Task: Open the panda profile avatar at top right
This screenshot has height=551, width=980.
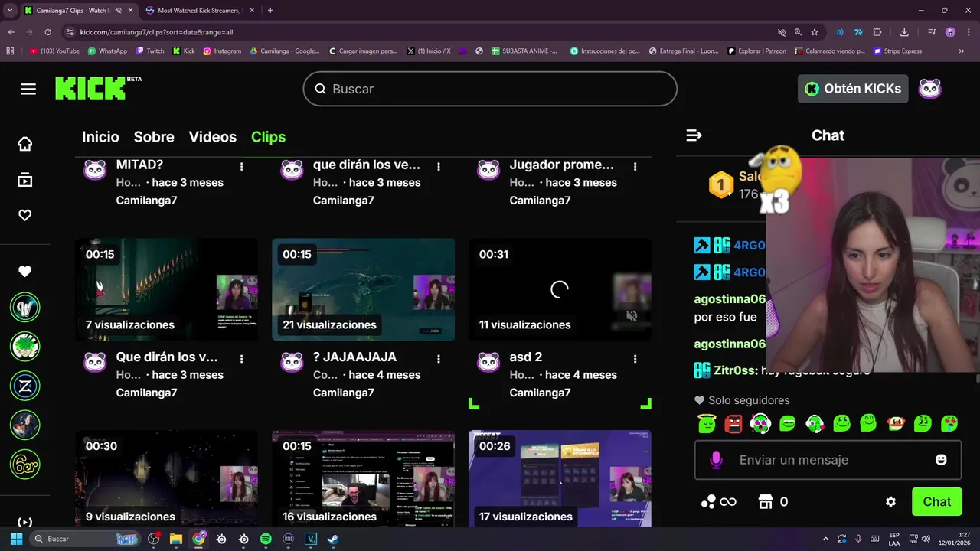Action: tap(929, 89)
